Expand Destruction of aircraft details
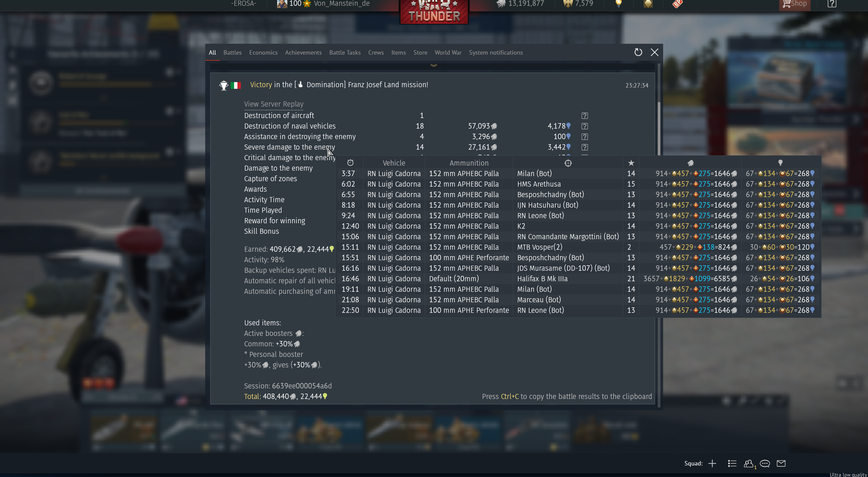This screenshot has width=868, height=477. (x=279, y=116)
